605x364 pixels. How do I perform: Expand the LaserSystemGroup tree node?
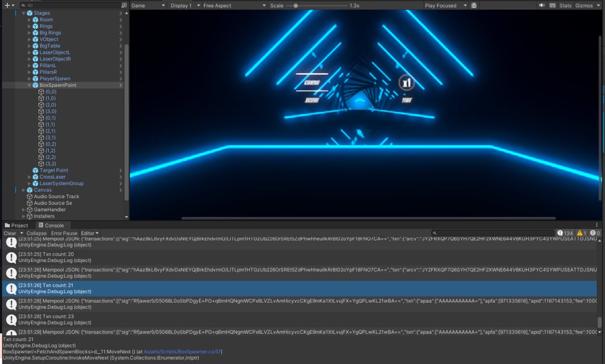click(x=29, y=184)
